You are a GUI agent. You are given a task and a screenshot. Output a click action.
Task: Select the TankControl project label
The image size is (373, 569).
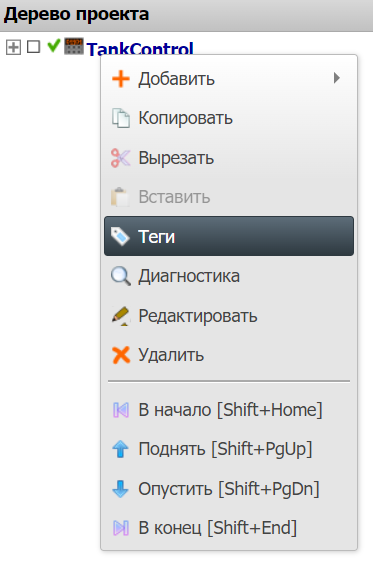click(x=140, y=48)
